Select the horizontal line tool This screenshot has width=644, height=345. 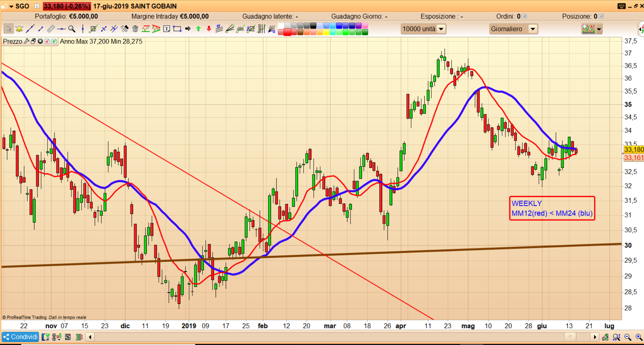click(61, 29)
